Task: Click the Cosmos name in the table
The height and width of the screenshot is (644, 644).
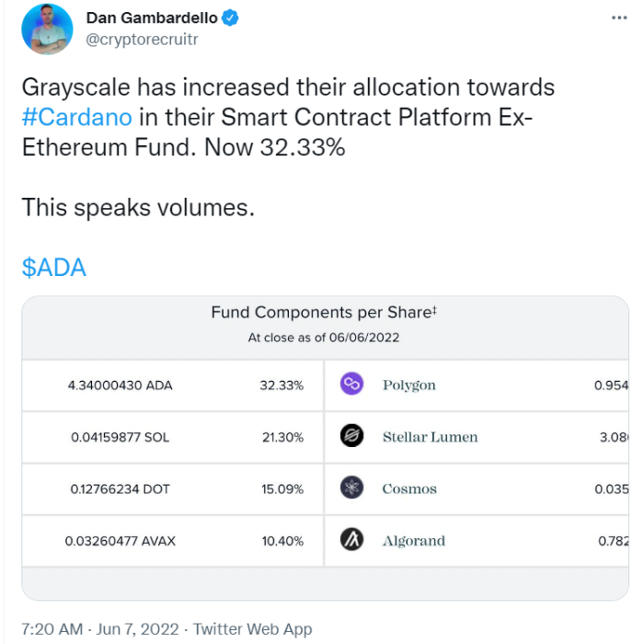Action: (x=409, y=489)
